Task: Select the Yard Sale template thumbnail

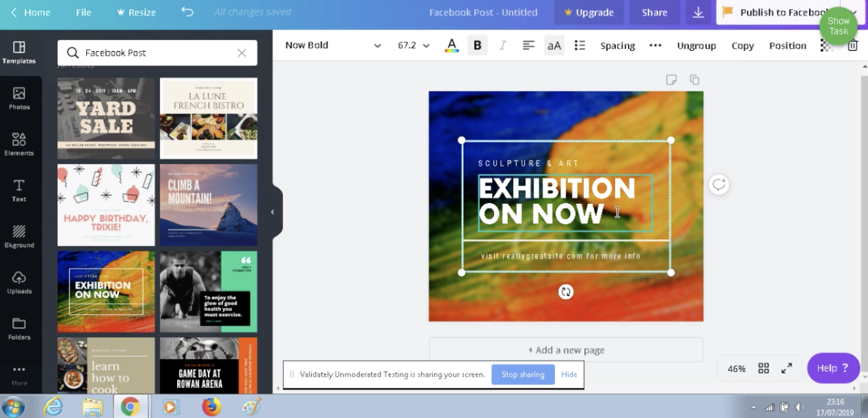Action: (x=106, y=118)
